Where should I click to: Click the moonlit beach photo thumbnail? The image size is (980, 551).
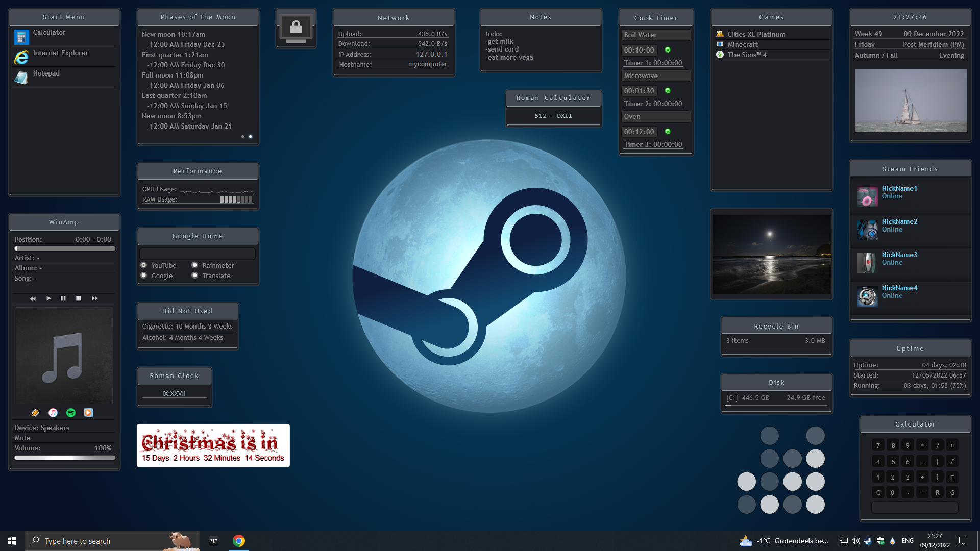point(772,254)
